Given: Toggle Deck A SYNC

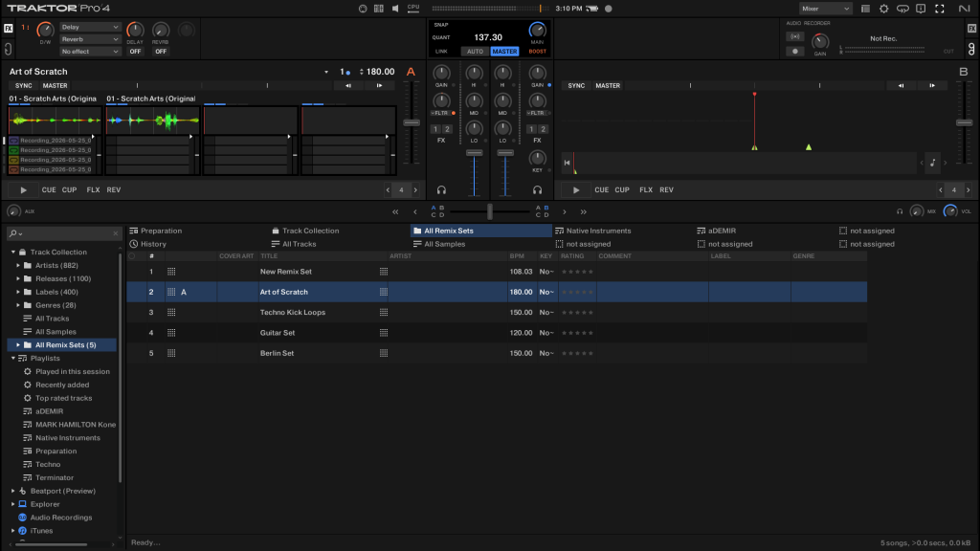Looking at the screenshot, I should [23, 85].
